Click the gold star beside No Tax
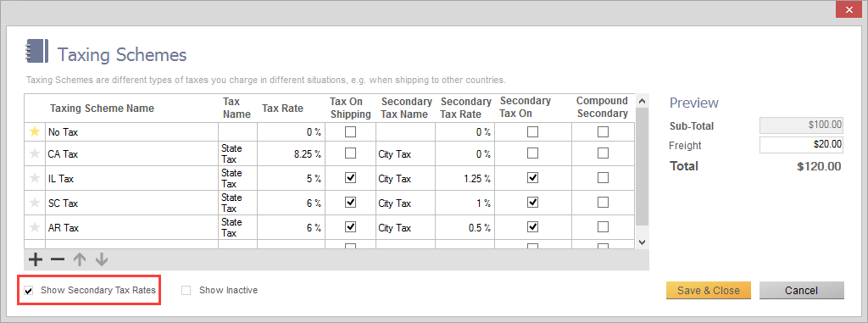 click(35, 132)
